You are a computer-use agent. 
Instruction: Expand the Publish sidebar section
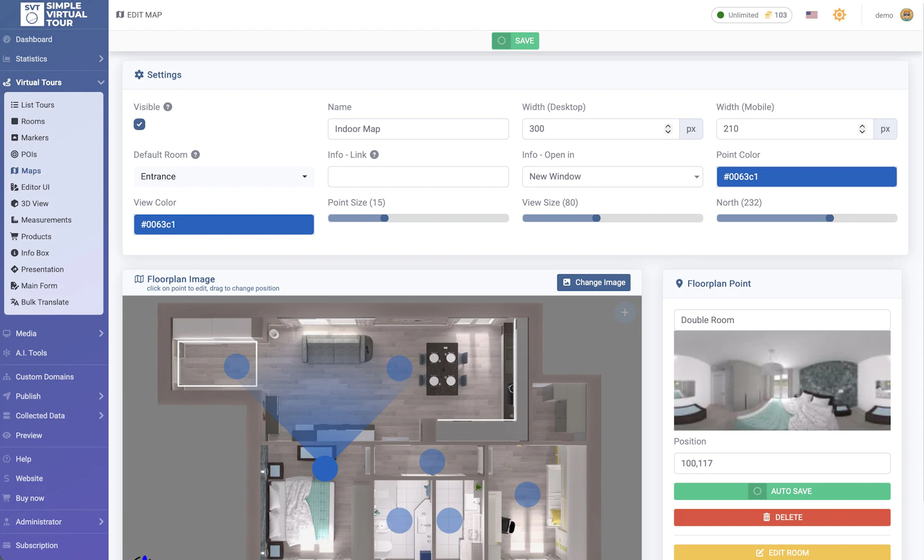(x=54, y=396)
